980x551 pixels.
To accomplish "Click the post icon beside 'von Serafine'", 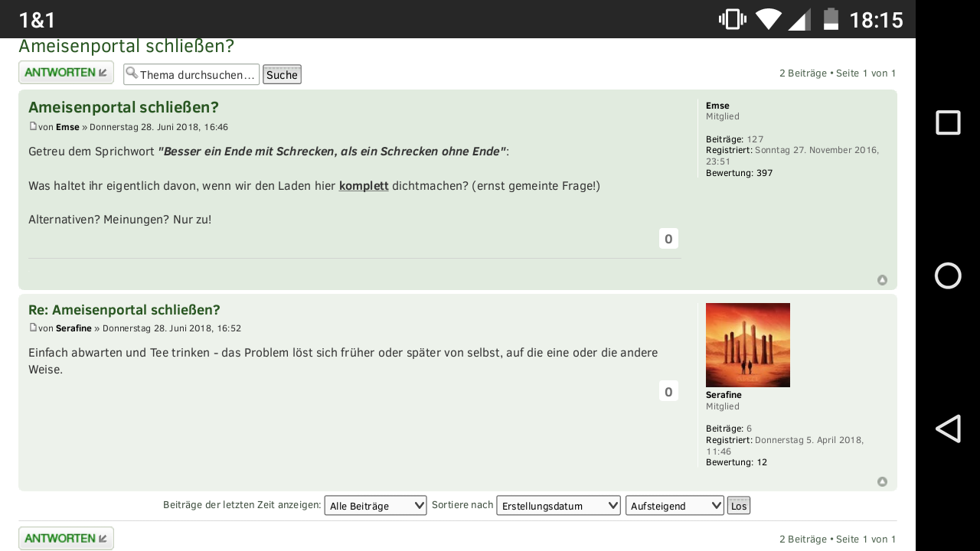I will coord(33,328).
